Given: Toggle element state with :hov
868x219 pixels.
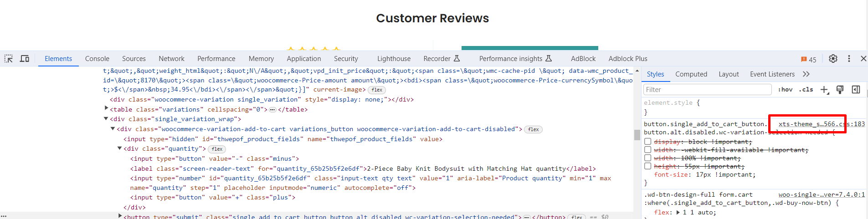Looking at the screenshot, I should click(785, 90).
